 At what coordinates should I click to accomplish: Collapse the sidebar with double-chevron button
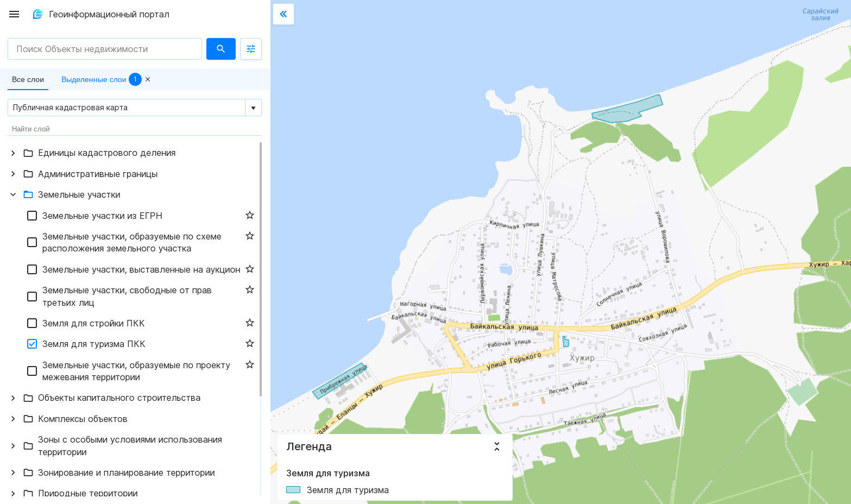[x=283, y=14]
